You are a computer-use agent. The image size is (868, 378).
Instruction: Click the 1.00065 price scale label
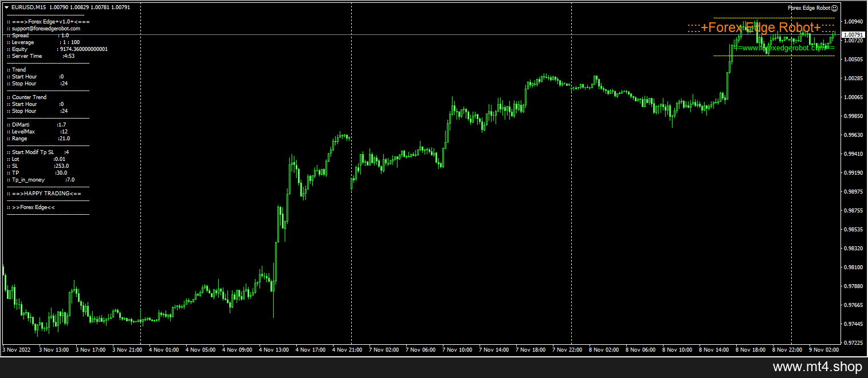click(x=854, y=97)
